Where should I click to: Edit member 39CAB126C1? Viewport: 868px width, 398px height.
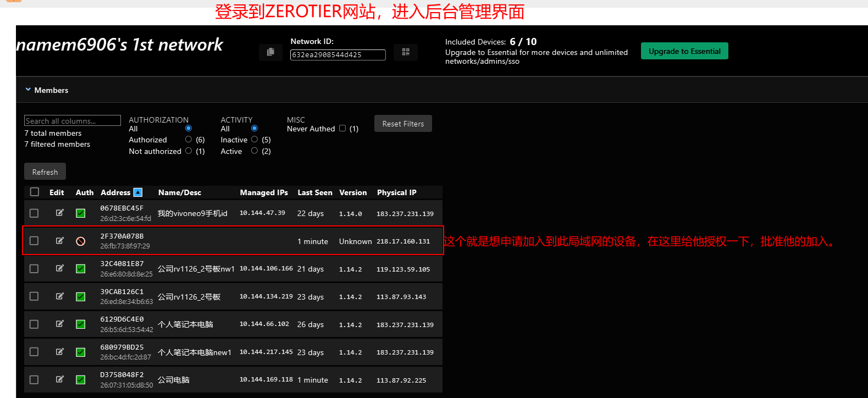(x=60, y=296)
